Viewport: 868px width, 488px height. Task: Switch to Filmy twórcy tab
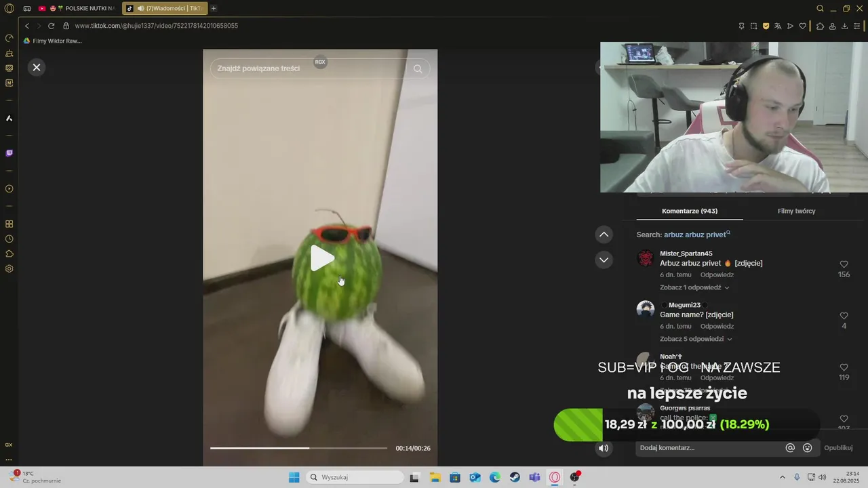click(x=796, y=211)
